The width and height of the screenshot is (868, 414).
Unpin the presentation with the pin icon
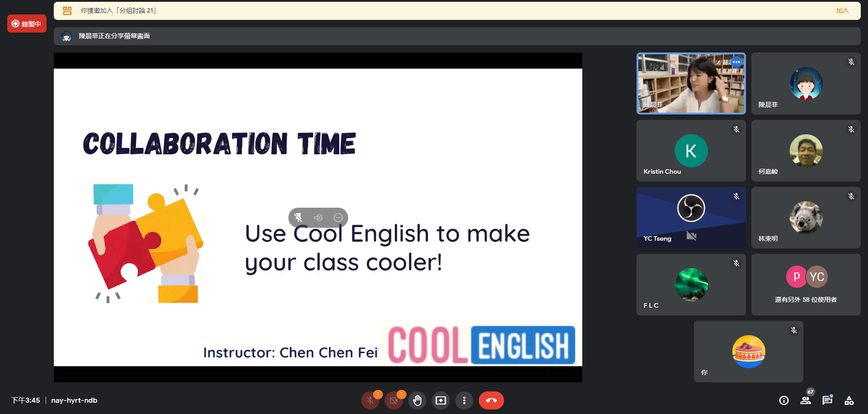[298, 218]
